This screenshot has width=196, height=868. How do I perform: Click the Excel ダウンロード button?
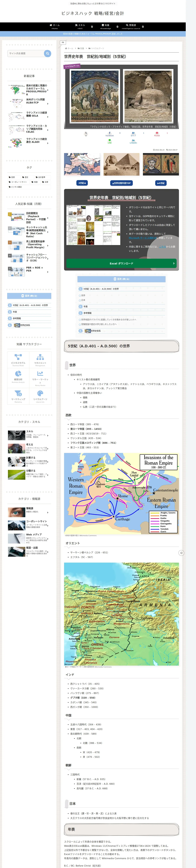coord(121,263)
